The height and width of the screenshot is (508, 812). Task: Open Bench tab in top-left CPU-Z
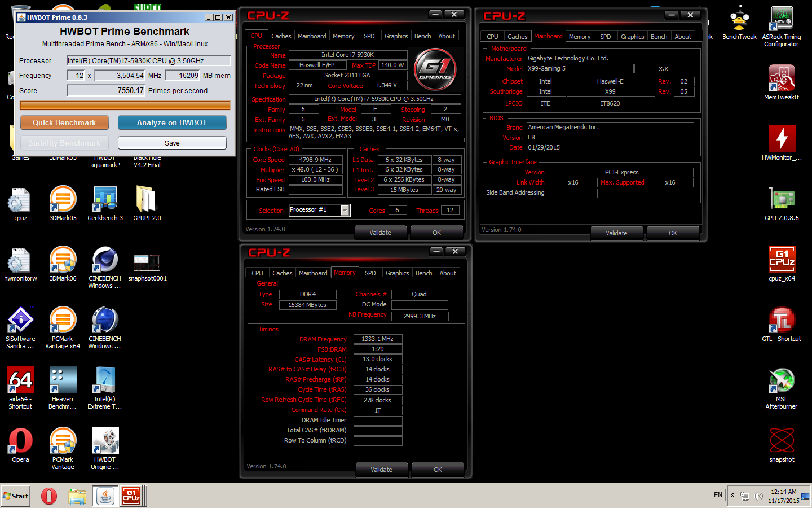point(422,36)
